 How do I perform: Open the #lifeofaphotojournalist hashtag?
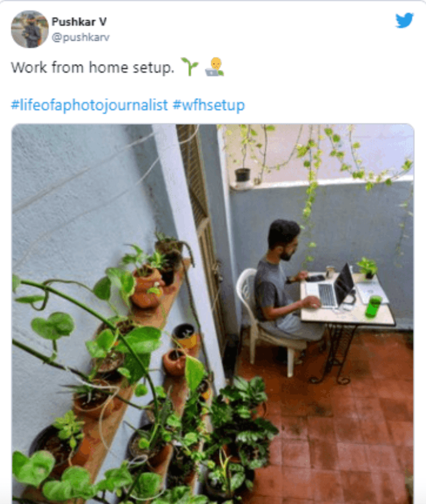89,105
